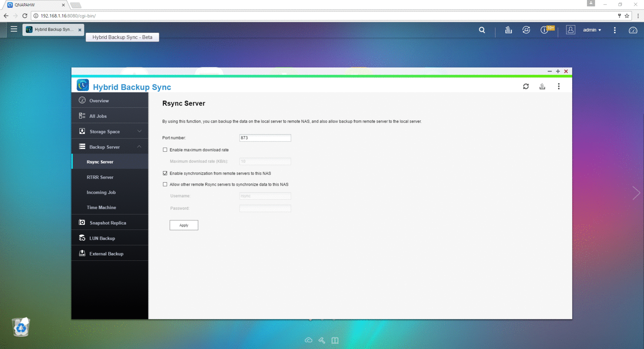The image size is (644, 349).
Task: Open the dashboard gauge icon
Action: coord(633,30)
